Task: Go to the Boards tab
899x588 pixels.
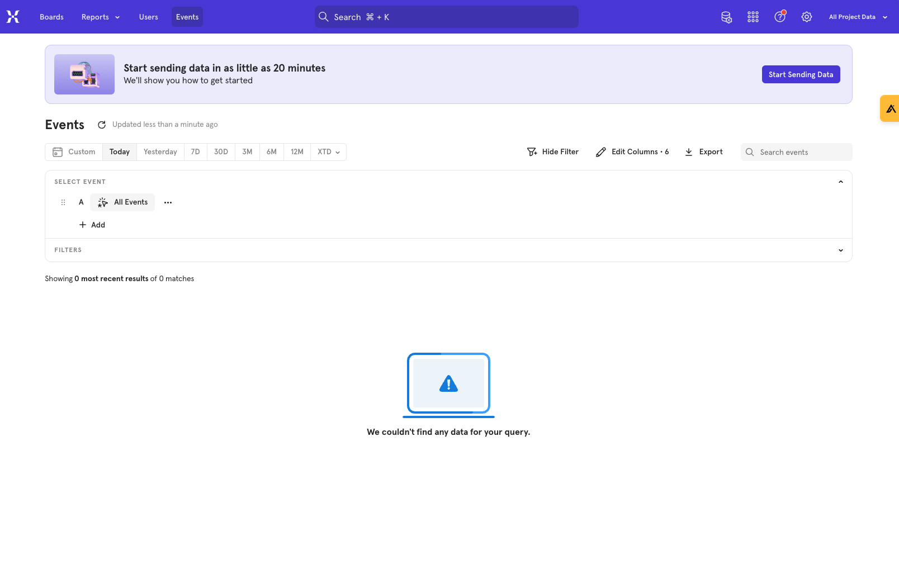Action: coord(51,17)
